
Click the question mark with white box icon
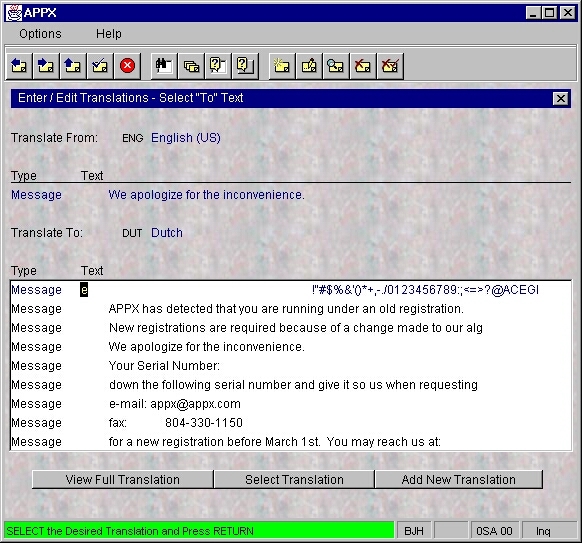pos(218,66)
